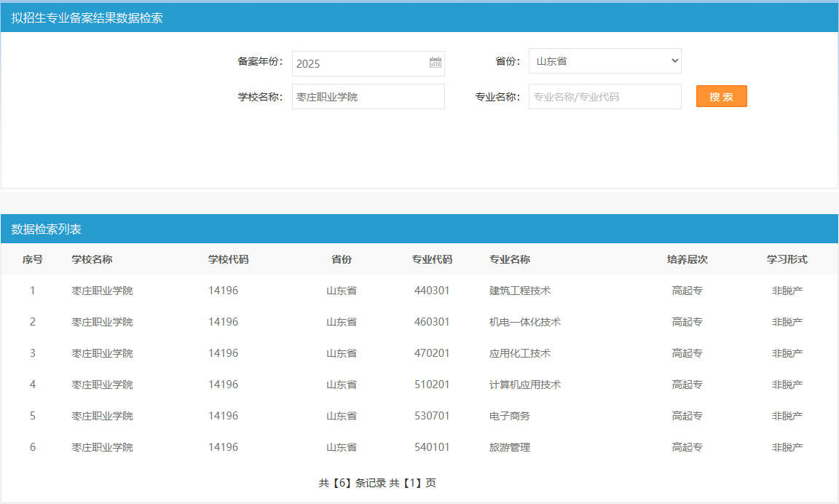Viewport: 839px width, 504px height.
Task: Click the 数据检索列表 panel header
Action: [x=47, y=229]
